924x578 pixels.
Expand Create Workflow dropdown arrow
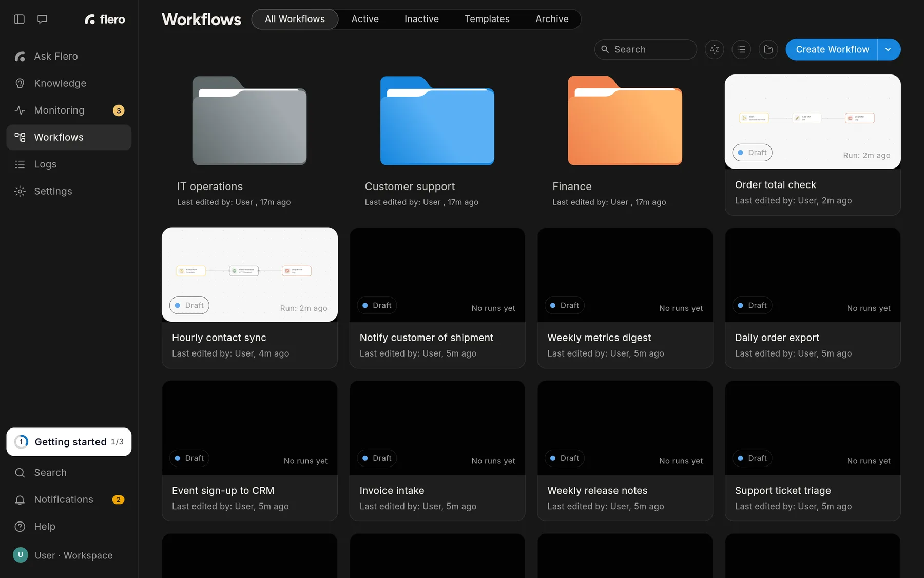coord(889,49)
